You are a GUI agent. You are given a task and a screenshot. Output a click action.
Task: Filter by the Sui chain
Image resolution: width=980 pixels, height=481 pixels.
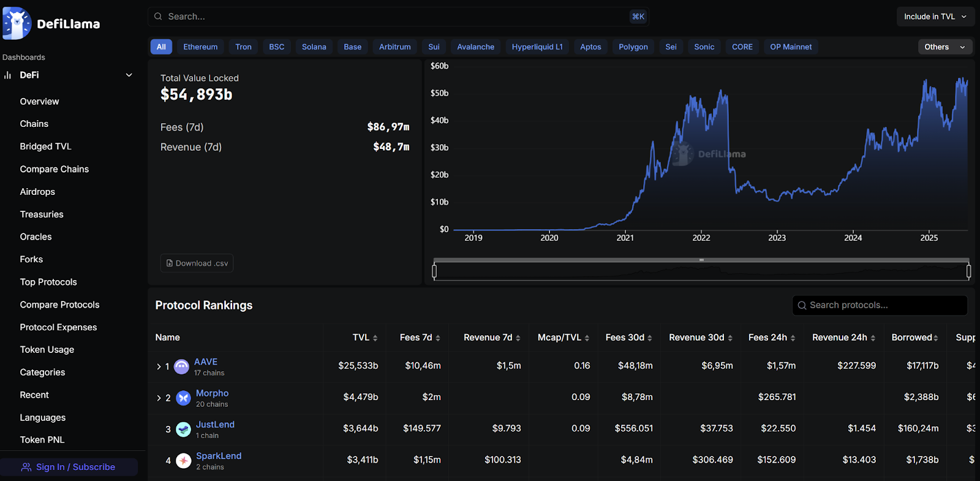coord(434,47)
